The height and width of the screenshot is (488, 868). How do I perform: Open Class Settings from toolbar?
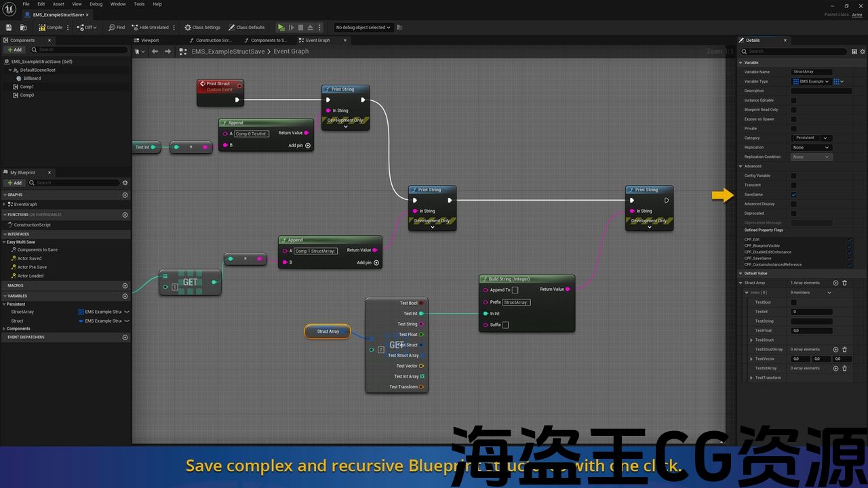(x=202, y=28)
